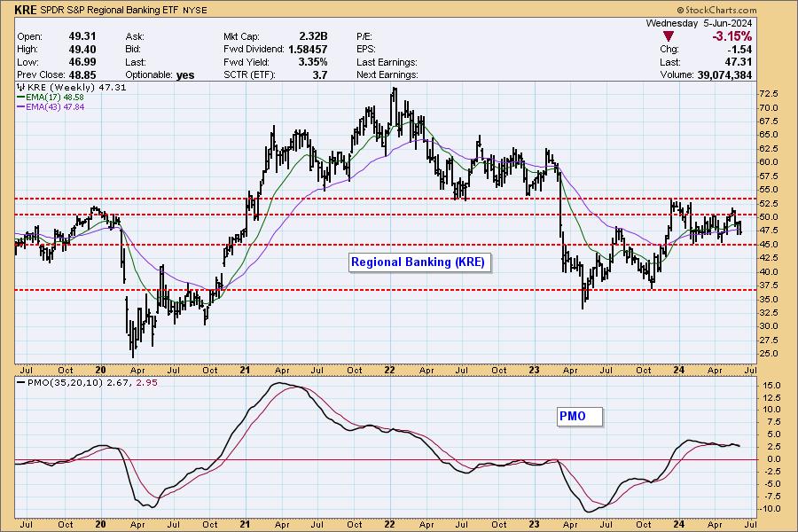
Task: Click the 'SPDR S&P Regional Banking ETF' title
Action: click(x=109, y=10)
